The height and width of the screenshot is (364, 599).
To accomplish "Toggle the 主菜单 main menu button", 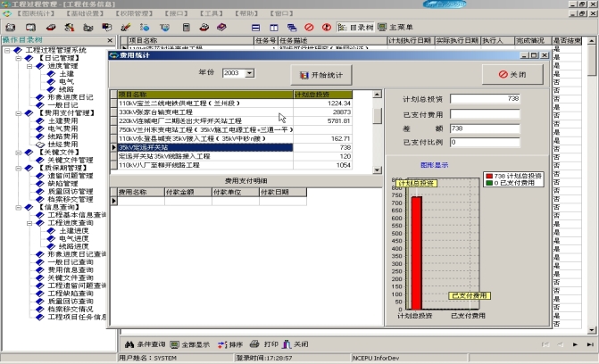I will [395, 27].
